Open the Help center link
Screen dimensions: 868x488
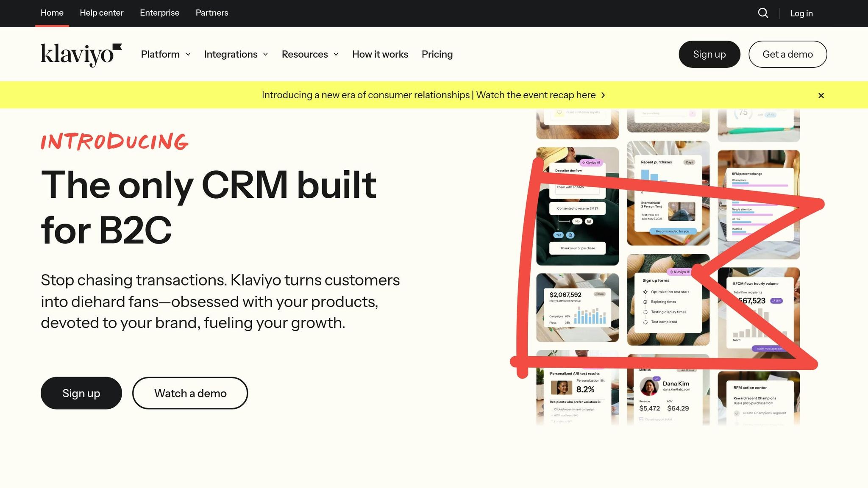click(102, 13)
